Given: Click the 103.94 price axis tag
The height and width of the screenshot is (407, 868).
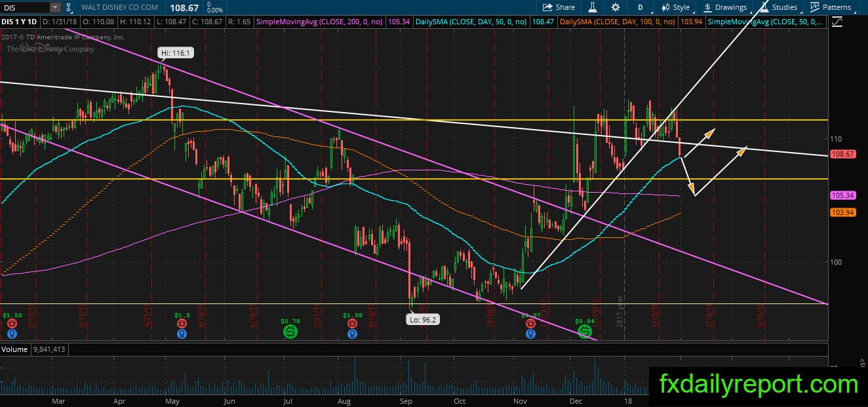Looking at the screenshot, I should coord(842,212).
